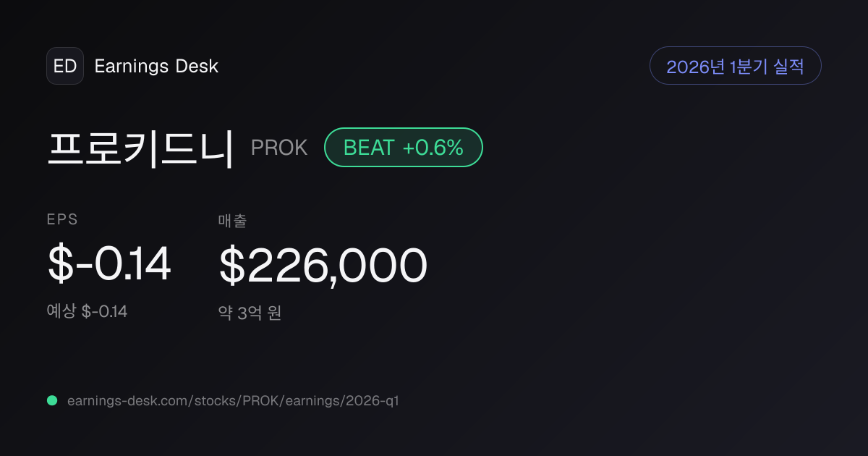Image resolution: width=868 pixels, height=456 pixels.
Task: Click the 약 3억 원 conversion text
Action: pos(250,313)
